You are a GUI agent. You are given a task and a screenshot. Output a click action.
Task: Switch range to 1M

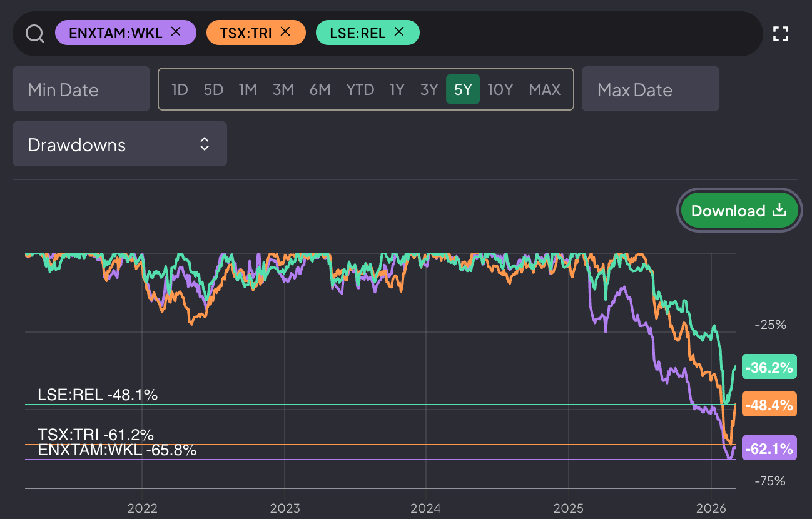click(248, 89)
